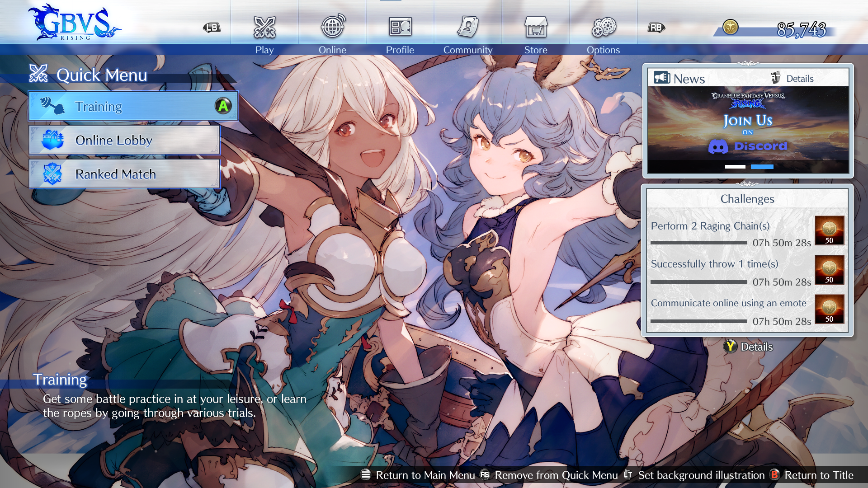Open the Play tab icon

pyautogui.click(x=264, y=27)
